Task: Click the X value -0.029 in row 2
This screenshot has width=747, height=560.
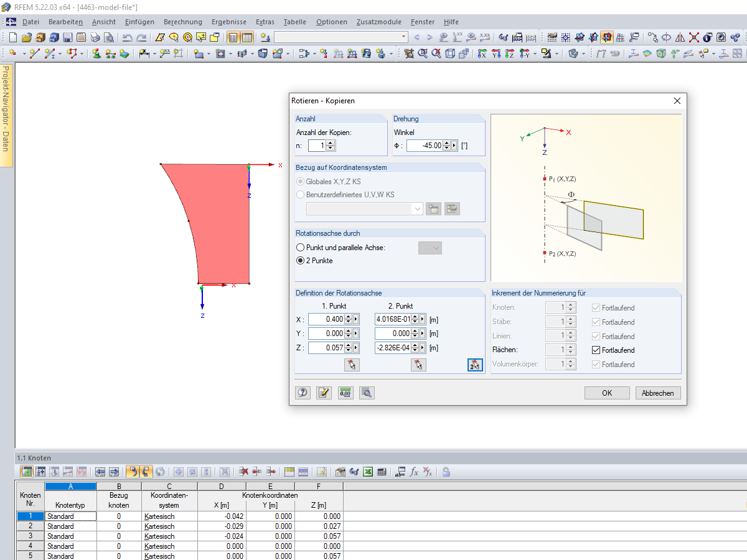Action: [222, 526]
